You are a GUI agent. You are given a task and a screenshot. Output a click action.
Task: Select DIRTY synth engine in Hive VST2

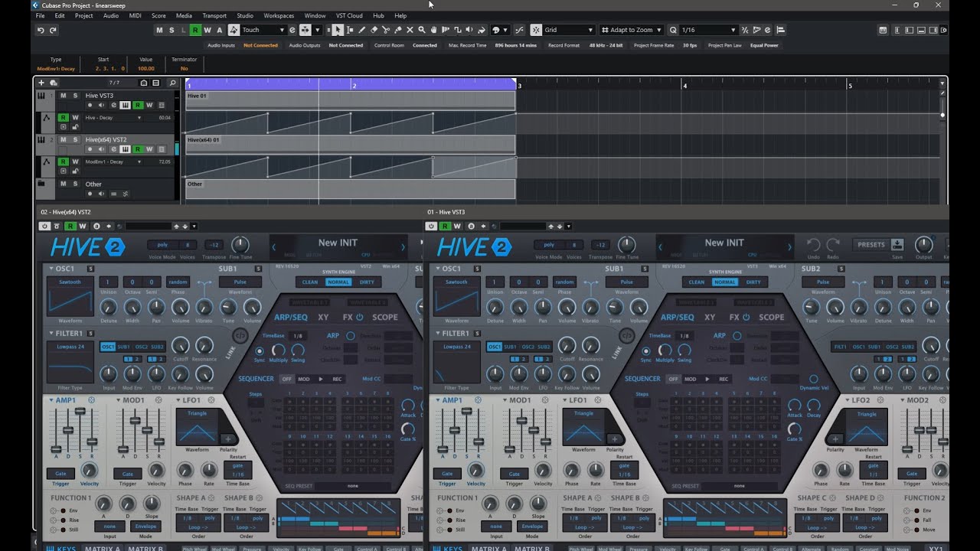[367, 282]
